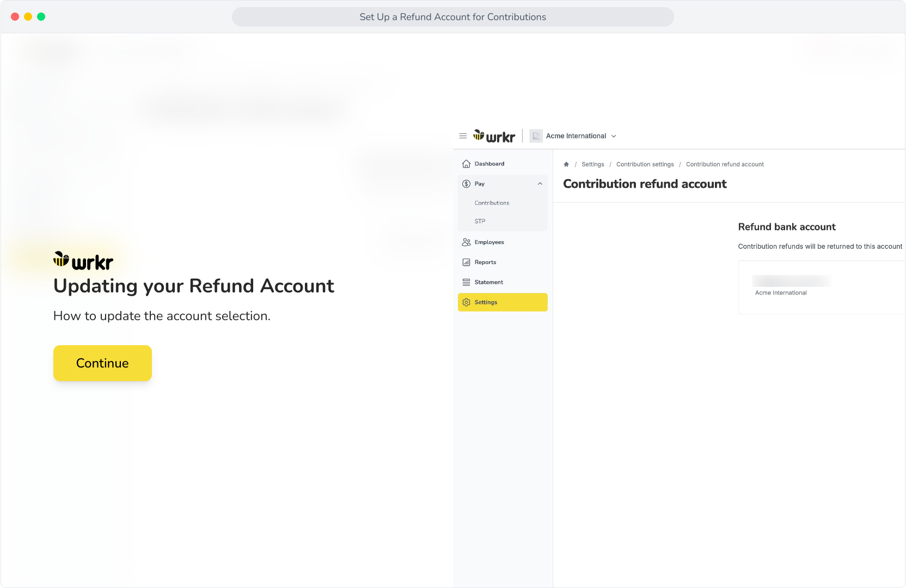Click Contribution refund account breadcrumb
Viewport: 906px width, 588px height.
(725, 164)
